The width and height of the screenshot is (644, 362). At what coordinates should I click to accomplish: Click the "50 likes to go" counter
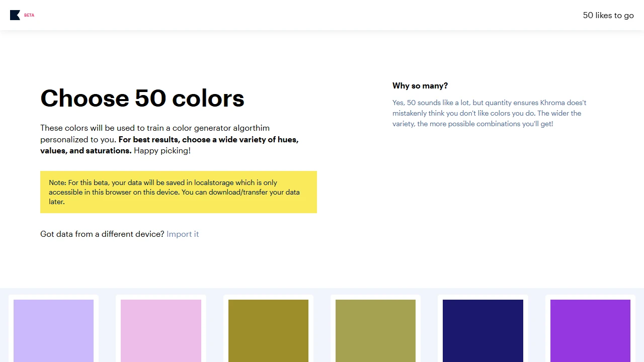click(608, 15)
